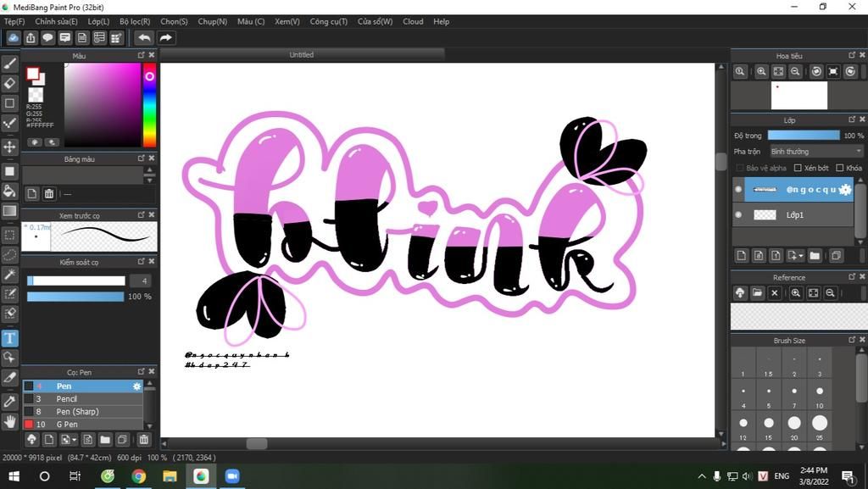Select the G Pen brush

[x=83, y=425]
